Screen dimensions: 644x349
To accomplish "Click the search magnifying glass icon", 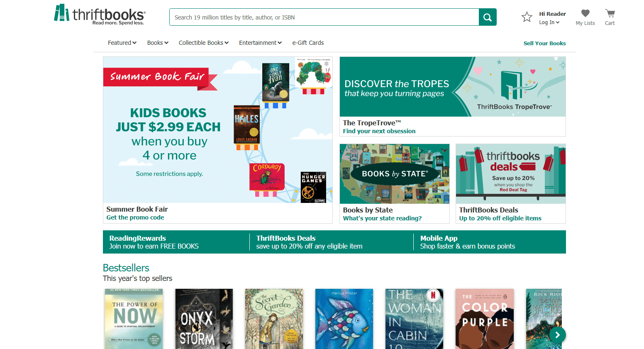I will pyautogui.click(x=487, y=17).
